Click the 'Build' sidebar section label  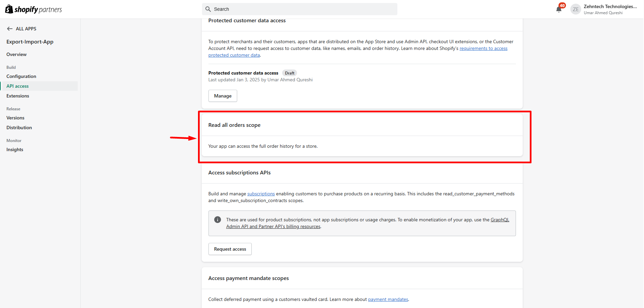11,67
